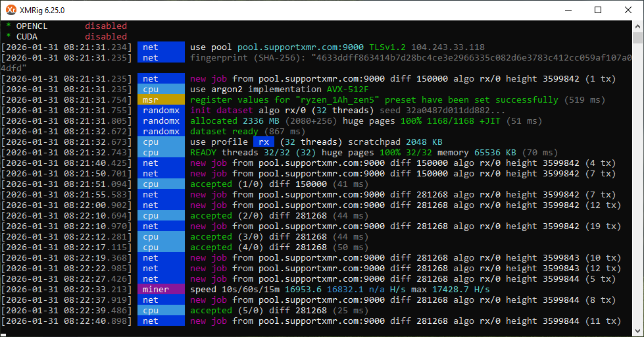Click the red 'disabled' value next to CUDA
Image resolution: width=644 pixels, height=337 pixels.
pos(106,37)
